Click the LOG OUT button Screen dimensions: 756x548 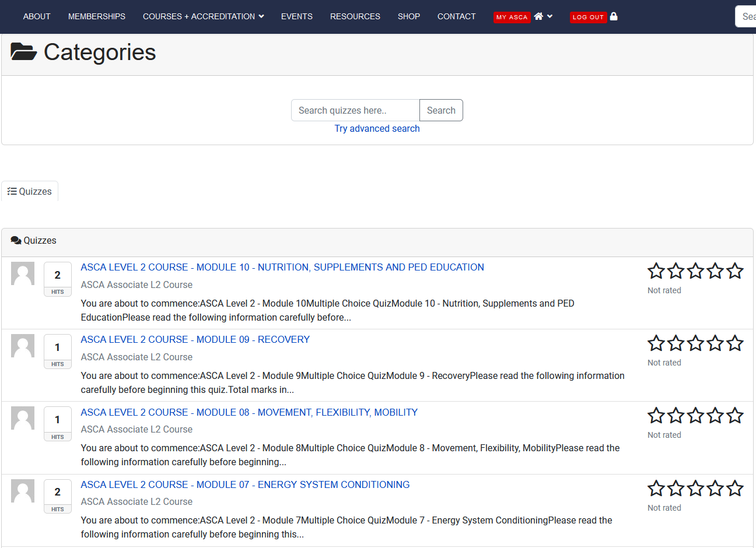tap(588, 17)
